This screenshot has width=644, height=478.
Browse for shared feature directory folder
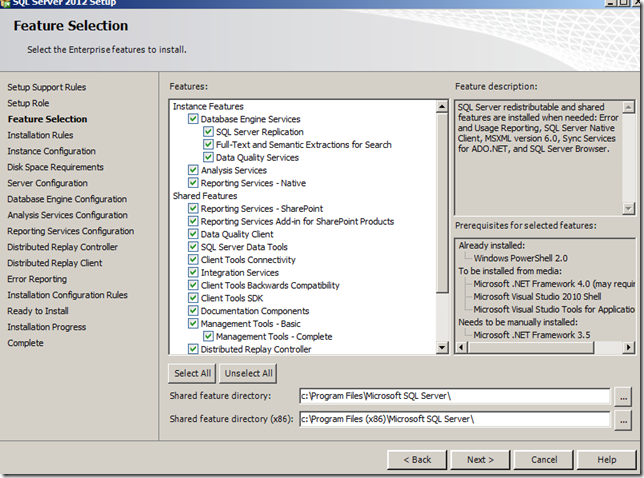coord(623,396)
